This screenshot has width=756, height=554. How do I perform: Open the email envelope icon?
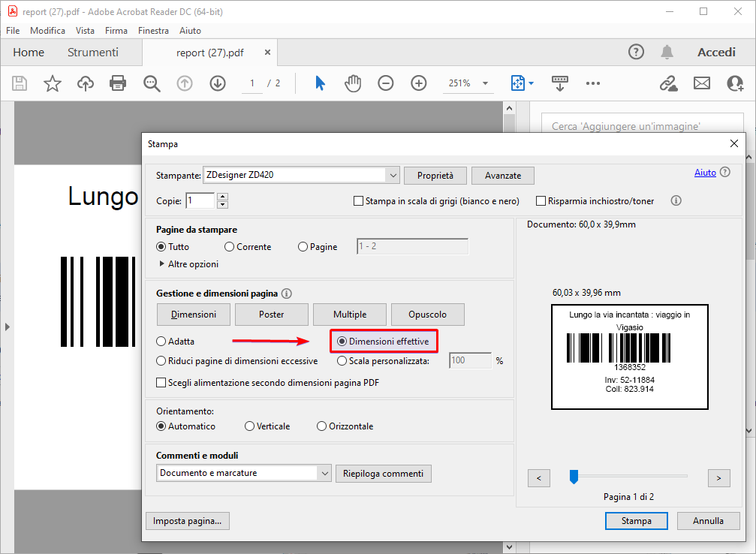tap(701, 83)
